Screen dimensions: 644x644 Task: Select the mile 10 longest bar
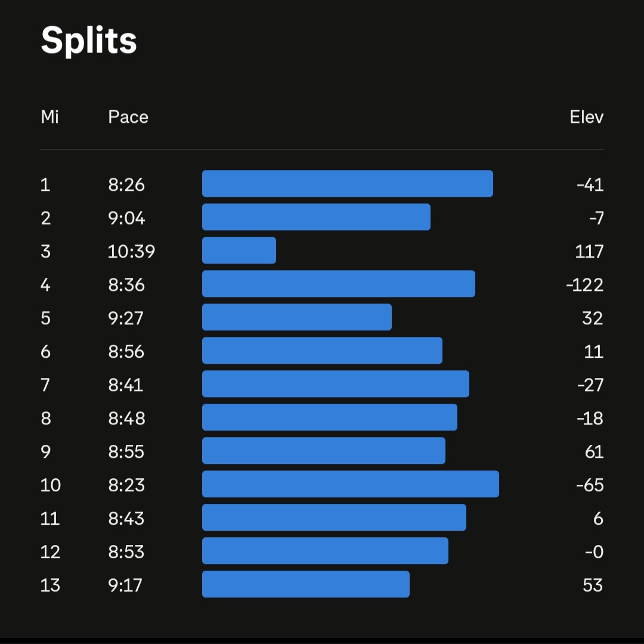tap(350, 484)
